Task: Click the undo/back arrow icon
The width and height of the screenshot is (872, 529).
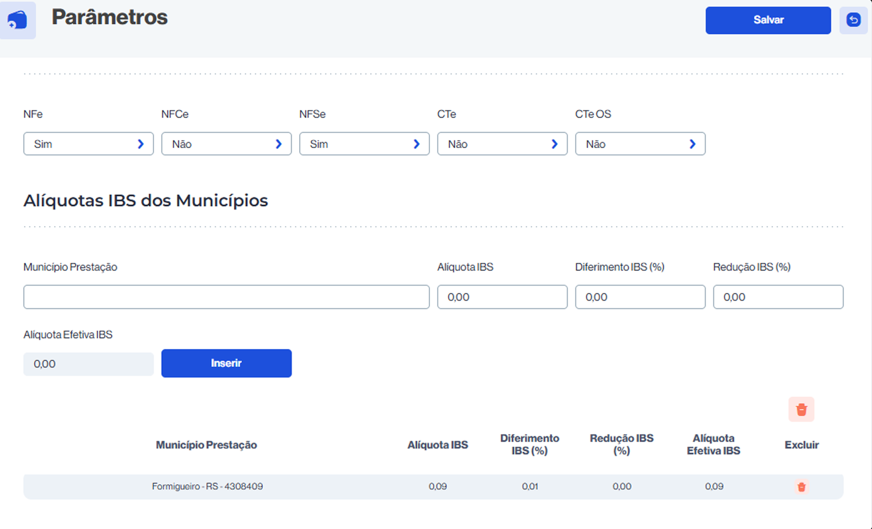Action: click(x=853, y=20)
